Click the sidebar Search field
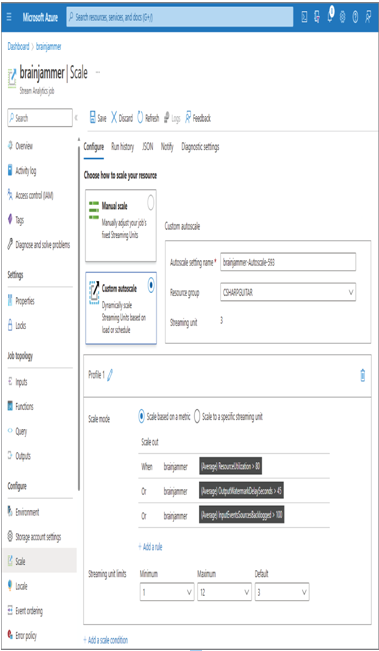This screenshot has width=379, height=651. pos(40,118)
